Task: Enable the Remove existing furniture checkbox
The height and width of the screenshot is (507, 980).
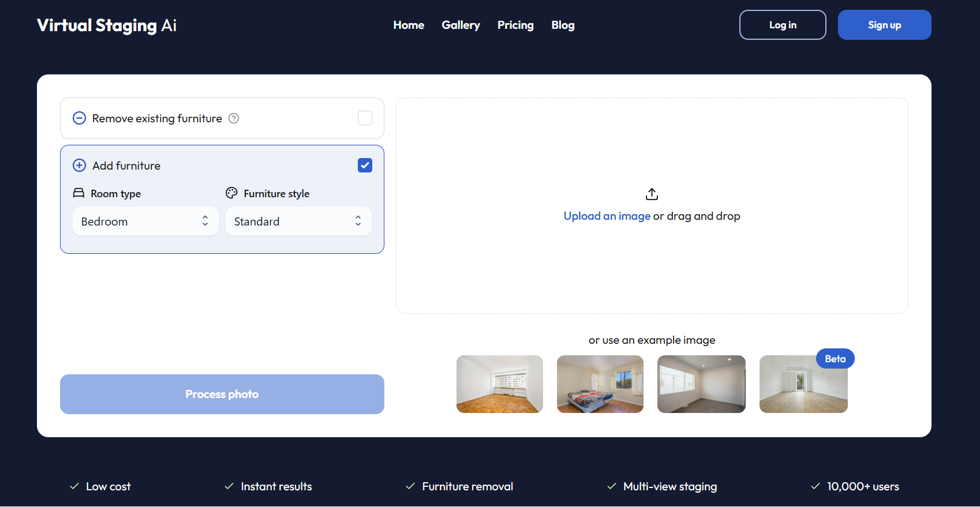Action: 365,118
